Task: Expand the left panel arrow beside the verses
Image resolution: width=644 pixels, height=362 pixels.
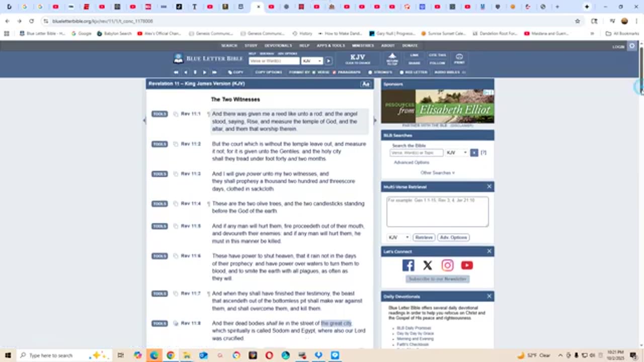Action: click(144, 120)
